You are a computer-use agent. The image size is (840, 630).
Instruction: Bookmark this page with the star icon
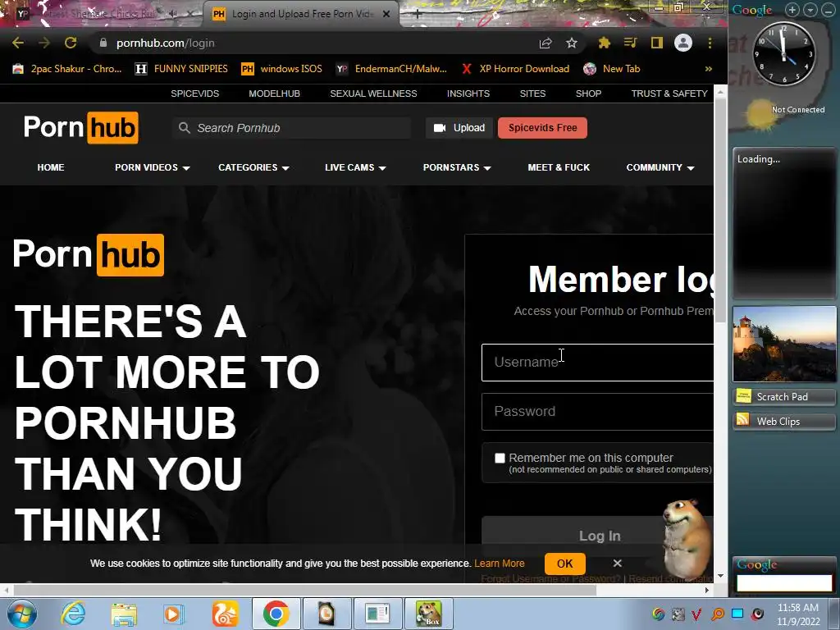pyautogui.click(x=572, y=43)
